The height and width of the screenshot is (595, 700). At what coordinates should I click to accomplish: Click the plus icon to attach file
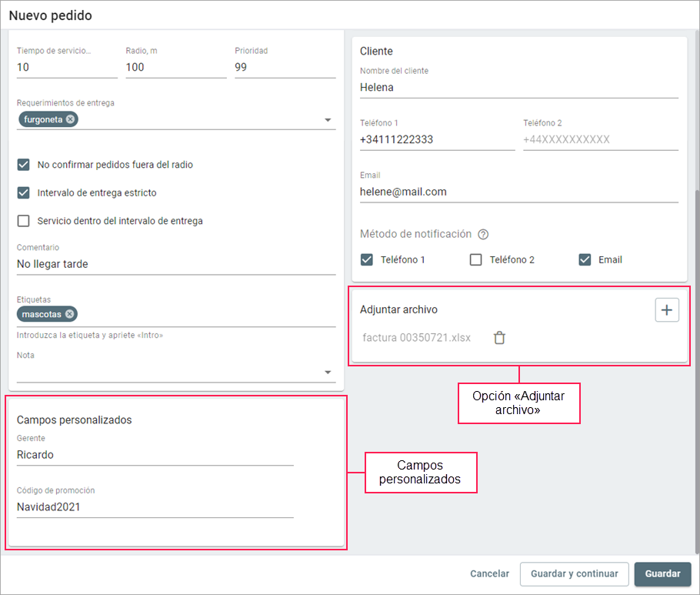click(x=667, y=310)
